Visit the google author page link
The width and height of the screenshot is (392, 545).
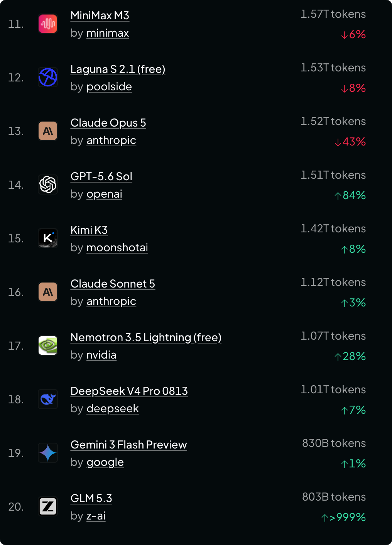click(x=105, y=462)
